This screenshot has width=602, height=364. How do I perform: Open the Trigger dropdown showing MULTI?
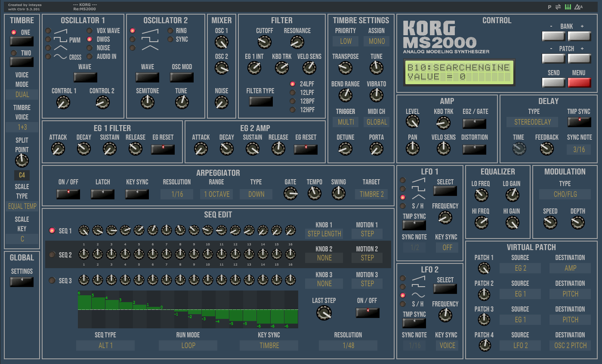(x=346, y=122)
